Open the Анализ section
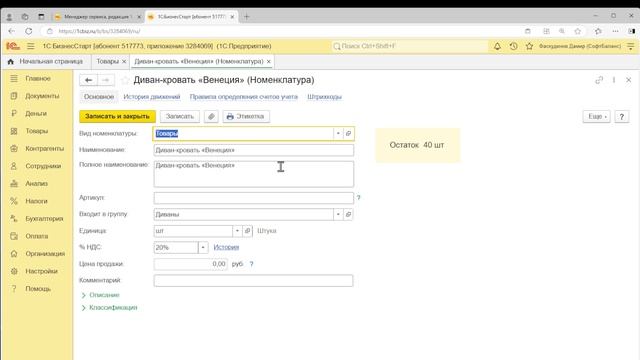The height and width of the screenshot is (360, 640). pyautogui.click(x=37, y=184)
